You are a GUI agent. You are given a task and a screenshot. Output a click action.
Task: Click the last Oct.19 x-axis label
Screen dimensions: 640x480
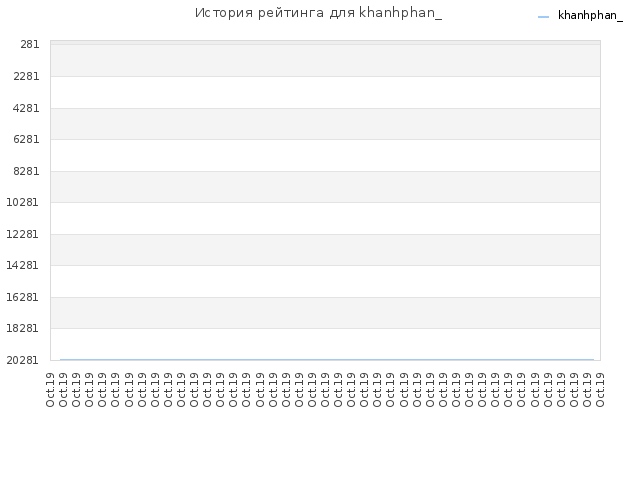(600, 390)
